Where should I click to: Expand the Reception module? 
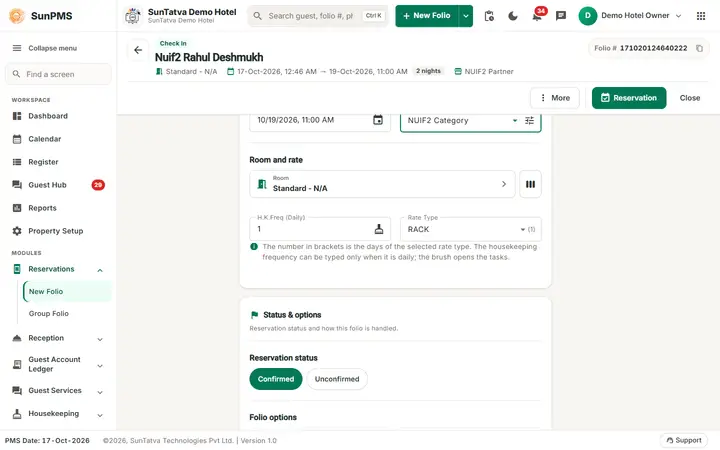click(100, 339)
